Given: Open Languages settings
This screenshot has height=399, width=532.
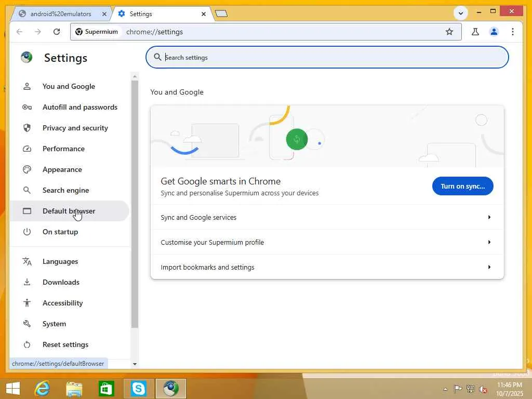Looking at the screenshot, I should coord(70,261).
